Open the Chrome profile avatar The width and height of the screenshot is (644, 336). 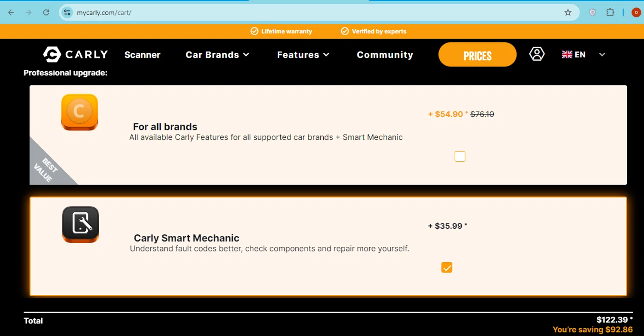point(636,12)
